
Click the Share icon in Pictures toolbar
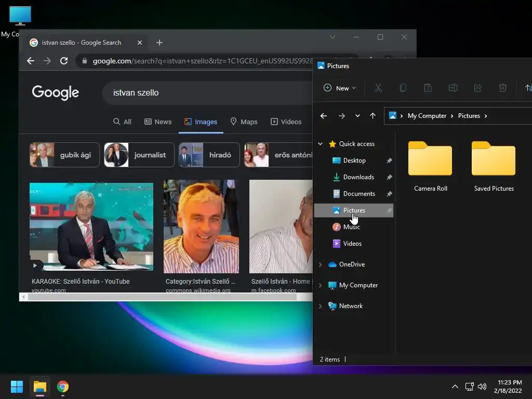click(478, 88)
